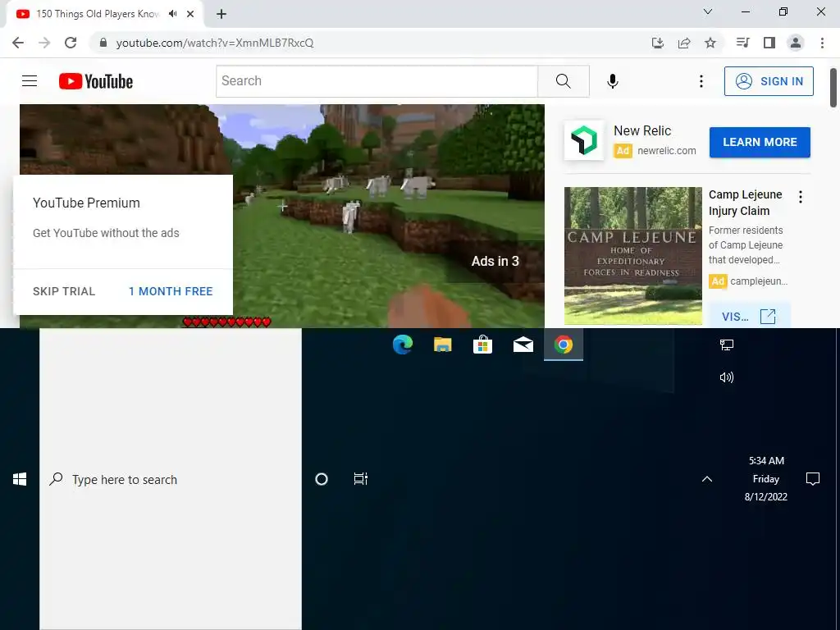Switch to Chrome on the taskbar
The height and width of the screenshot is (630, 840).
coord(563,345)
